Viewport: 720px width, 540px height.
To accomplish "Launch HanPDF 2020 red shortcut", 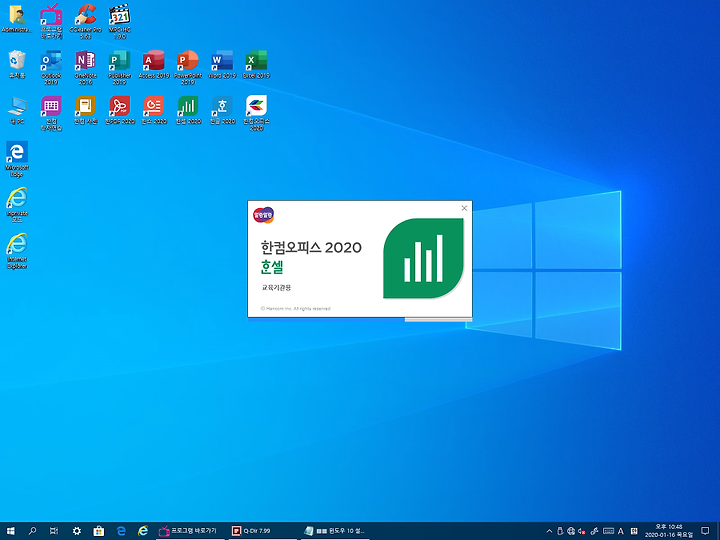I will coord(119,110).
